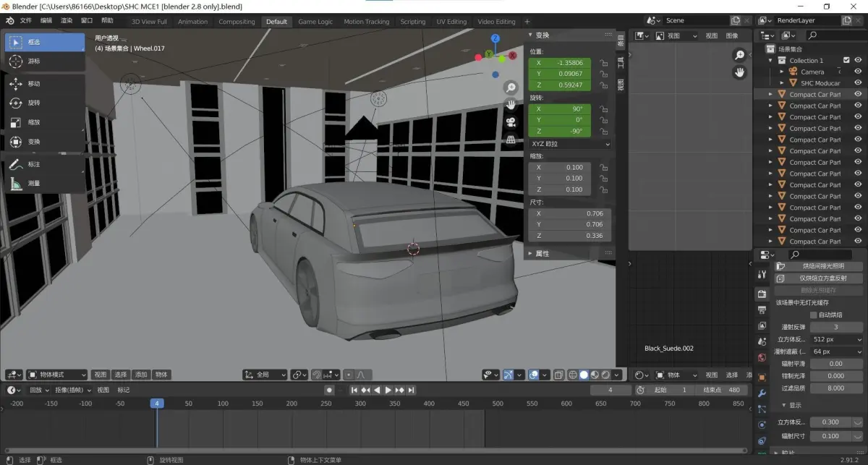Screen dimensions: 868x465
Task: Switch to the UV Editing workspace tab
Action: pyautogui.click(x=451, y=22)
